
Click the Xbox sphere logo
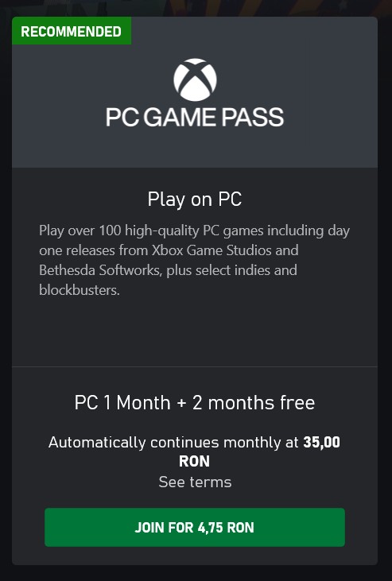[195, 79]
